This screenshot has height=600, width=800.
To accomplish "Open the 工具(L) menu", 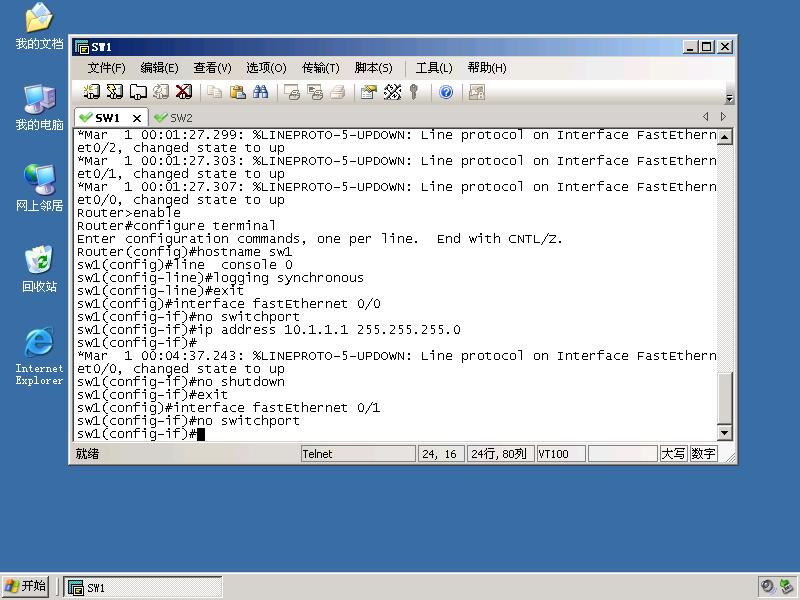I will 434,68.
